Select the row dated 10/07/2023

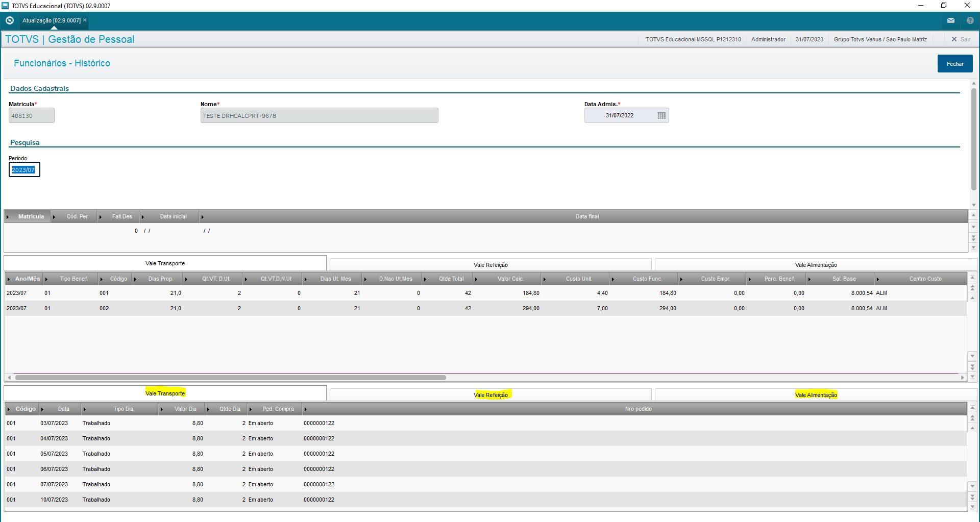485,500
